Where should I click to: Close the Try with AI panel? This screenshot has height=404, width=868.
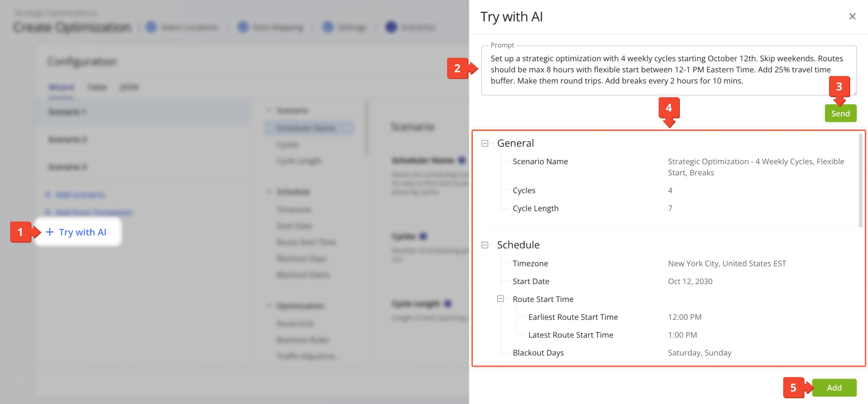[x=852, y=17]
